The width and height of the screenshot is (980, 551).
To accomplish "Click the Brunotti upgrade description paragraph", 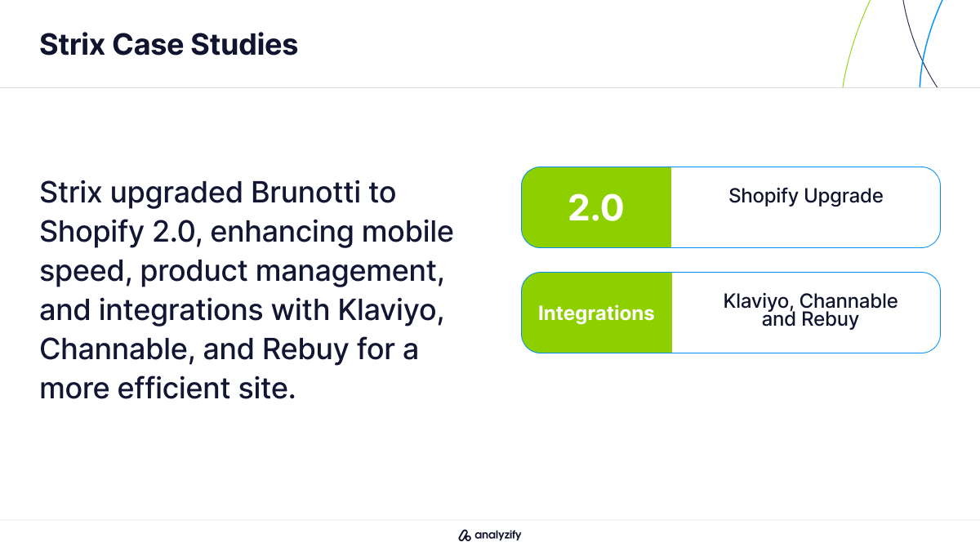I will tap(246, 291).
